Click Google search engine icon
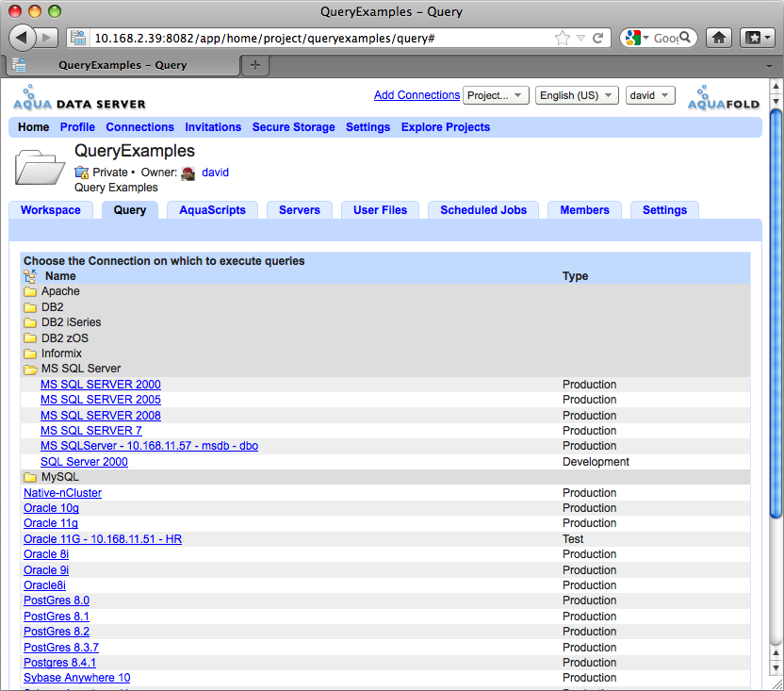Viewport: 784px width, 691px height. (x=633, y=38)
